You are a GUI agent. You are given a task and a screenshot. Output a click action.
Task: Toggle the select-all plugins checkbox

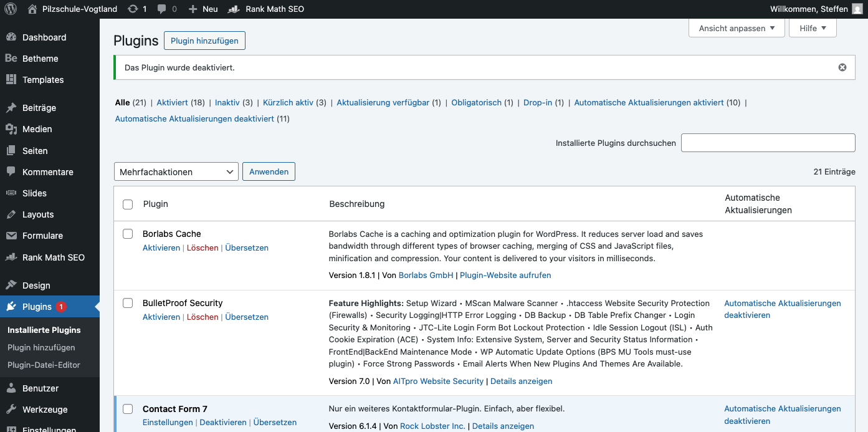[x=128, y=204]
